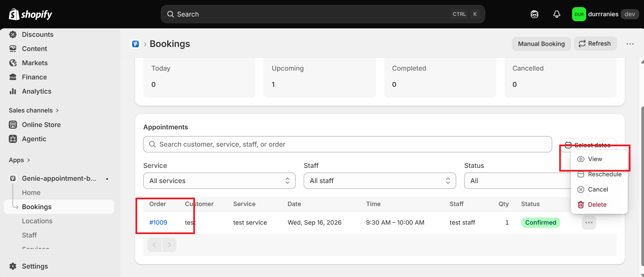The image size is (644, 277).
Task: Click the Manual Booking button
Action: (541, 44)
